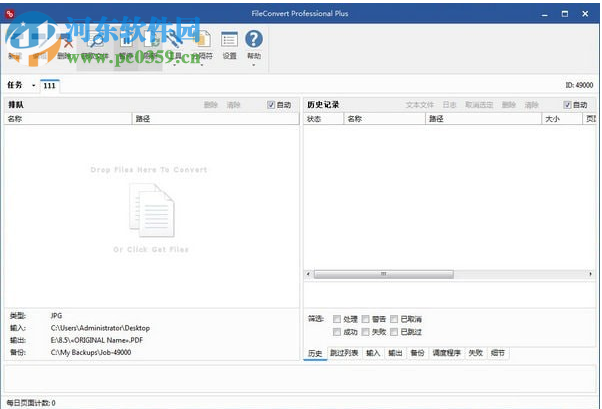Click the output path E:\8.5\«ORIGINAL Name».PDF
The width and height of the screenshot is (602, 409).
(97, 340)
